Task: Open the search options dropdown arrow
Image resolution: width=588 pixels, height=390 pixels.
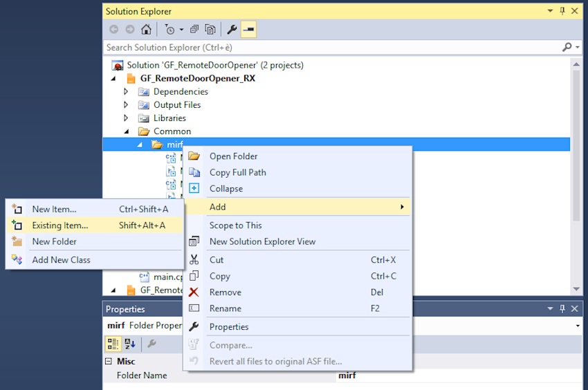Action: click(x=578, y=47)
